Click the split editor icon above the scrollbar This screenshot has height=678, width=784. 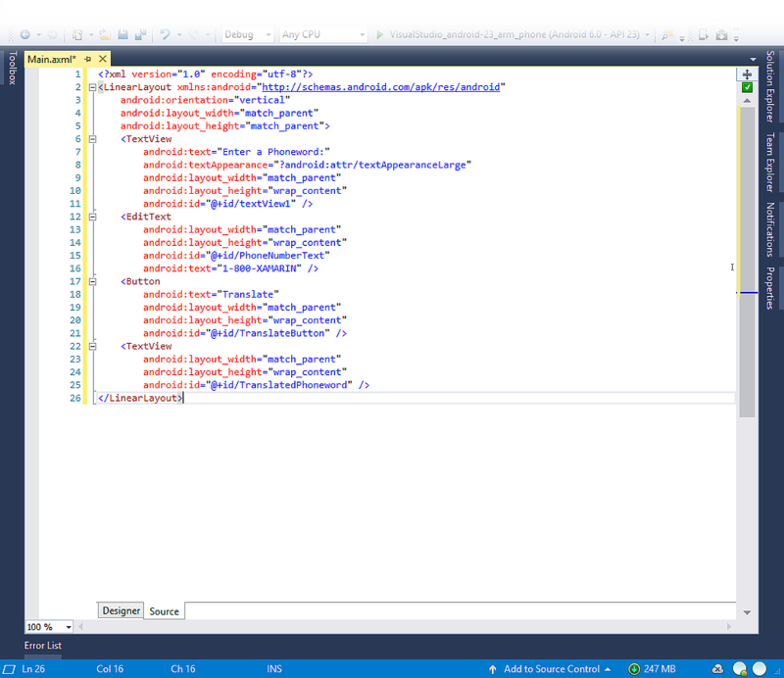[747, 73]
